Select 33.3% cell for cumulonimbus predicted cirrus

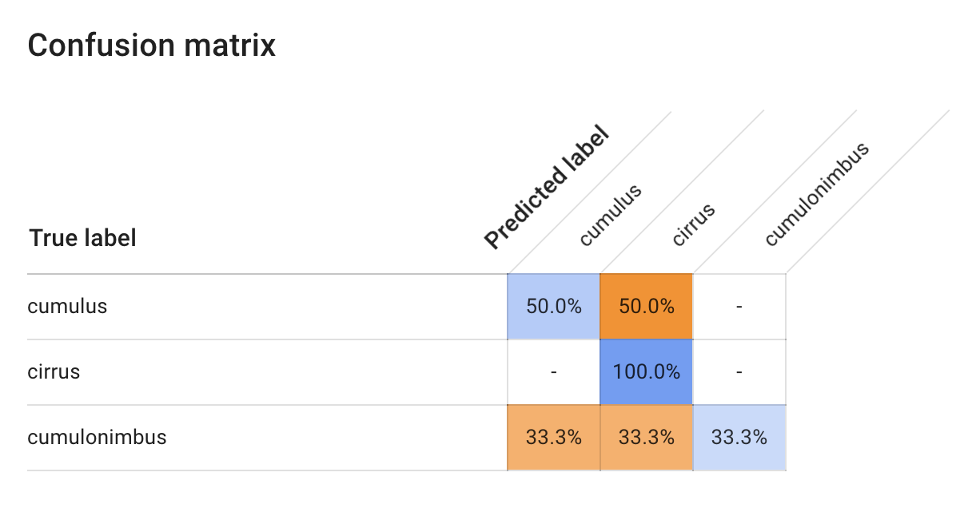pos(647,438)
